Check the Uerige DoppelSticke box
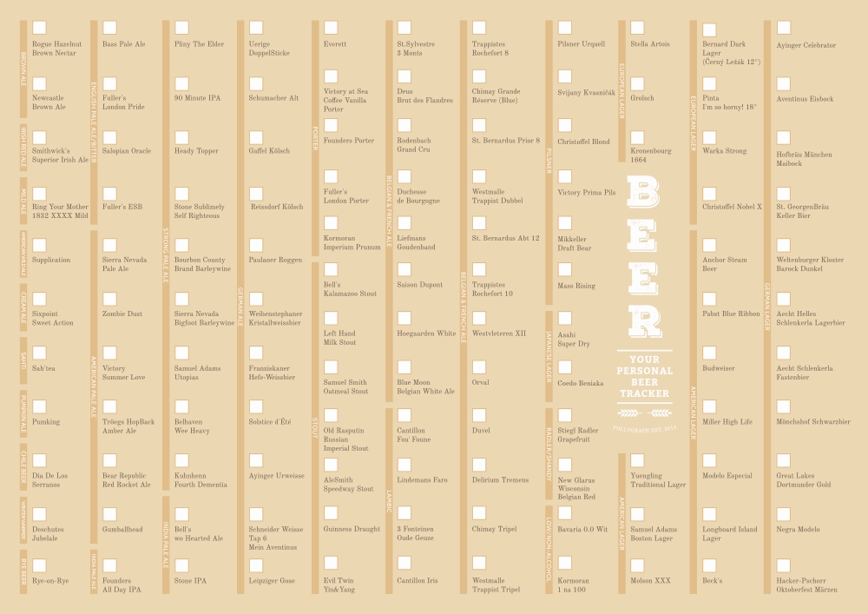 coord(256,28)
